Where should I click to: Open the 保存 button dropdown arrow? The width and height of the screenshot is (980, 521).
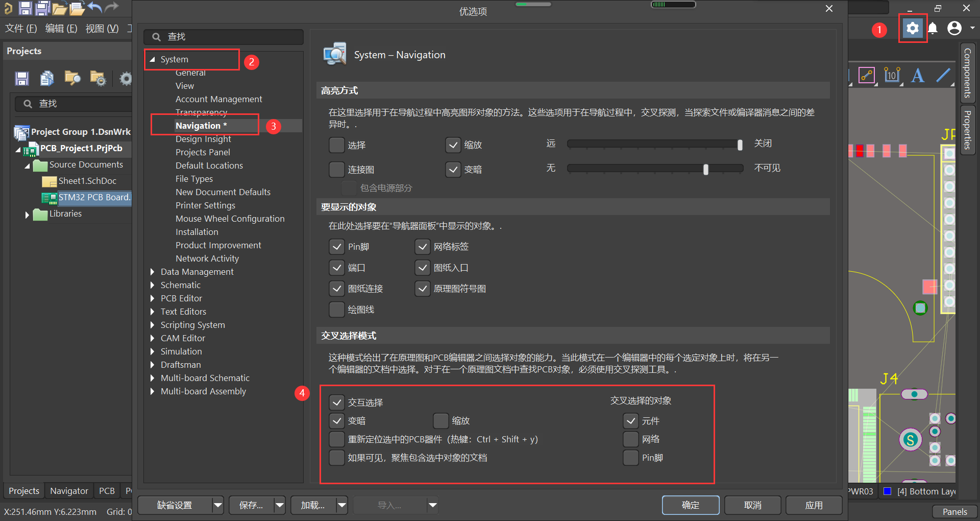pyautogui.click(x=279, y=505)
